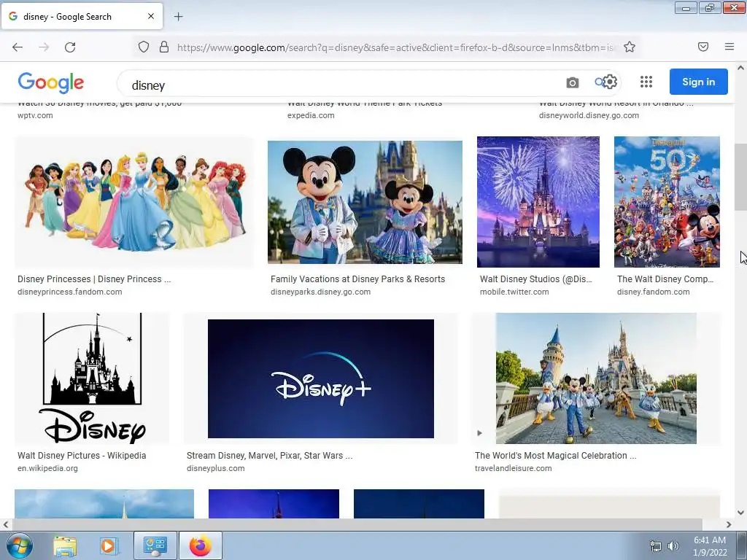Click the wptv.com source text

[35, 115]
